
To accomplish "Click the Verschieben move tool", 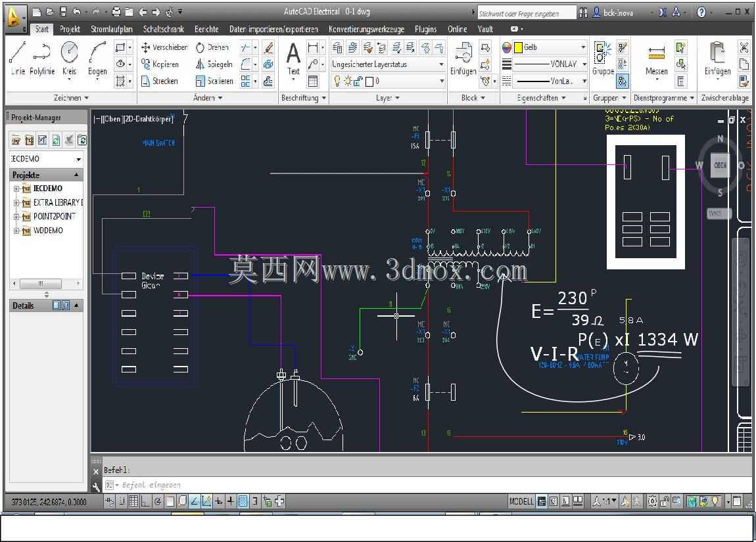I will click(x=164, y=47).
